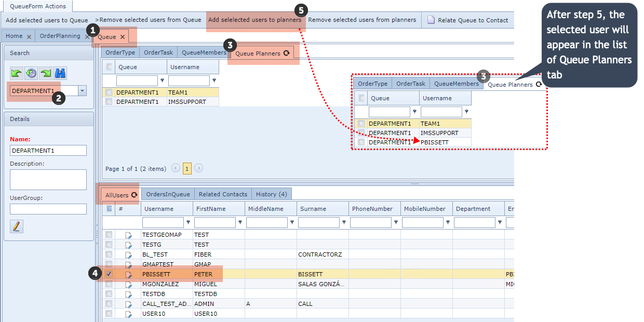
Task: Click the pencil edit icon under UserGroup
Action: pyautogui.click(x=16, y=226)
